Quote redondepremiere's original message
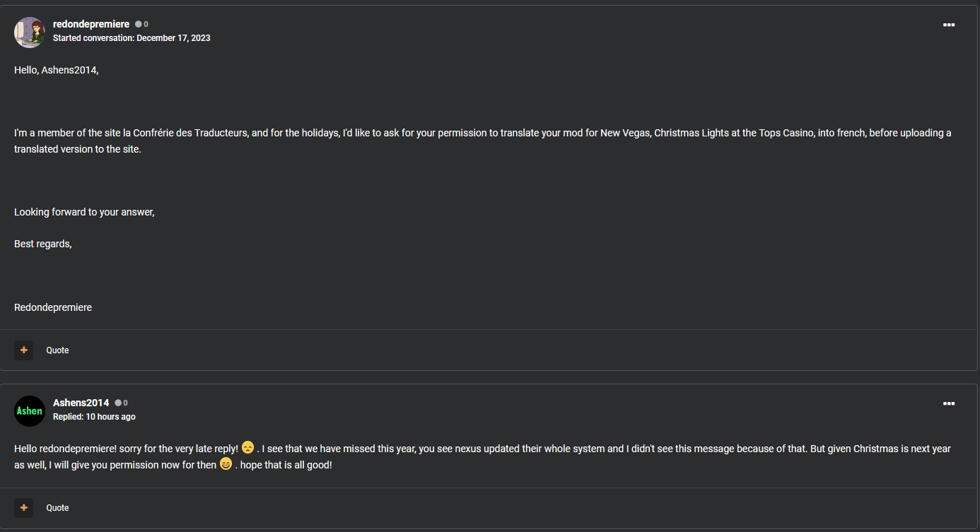Viewport: 980px width, 532px height. 58,350
